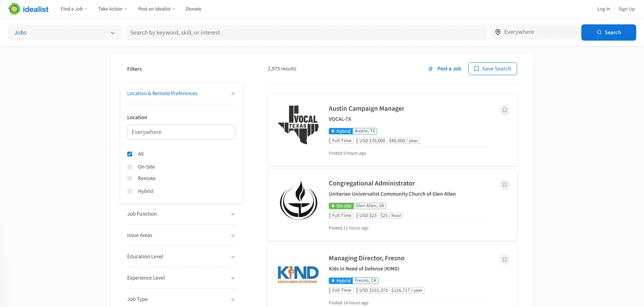Click Posted 11 hours ago text
Image resolution: width=644 pixels, height=307 pixels.
tap(348, 228)
